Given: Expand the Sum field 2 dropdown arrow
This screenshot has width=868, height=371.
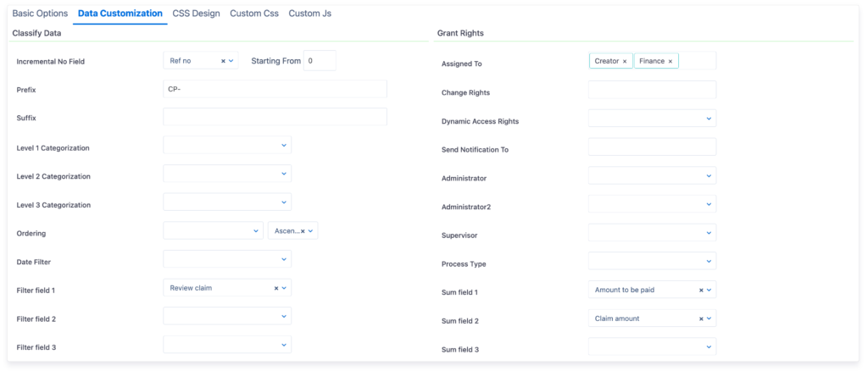Looking at the screenshot, I should [709, 318].
